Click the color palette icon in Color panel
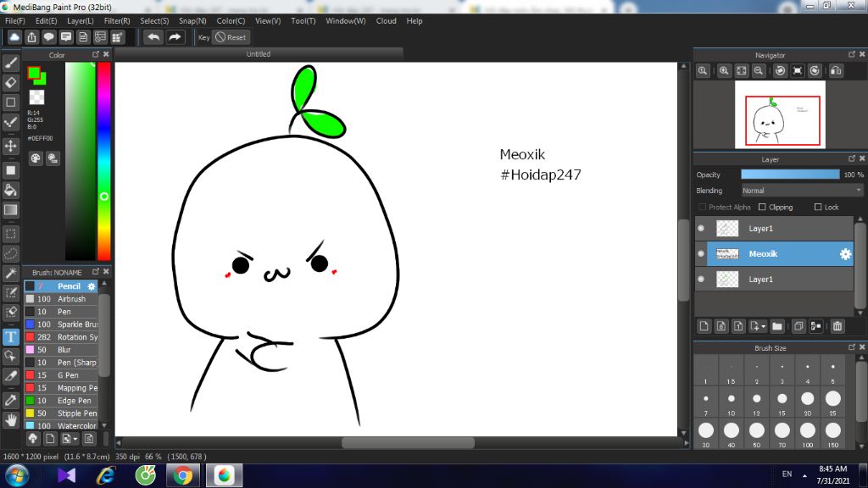 36,158
